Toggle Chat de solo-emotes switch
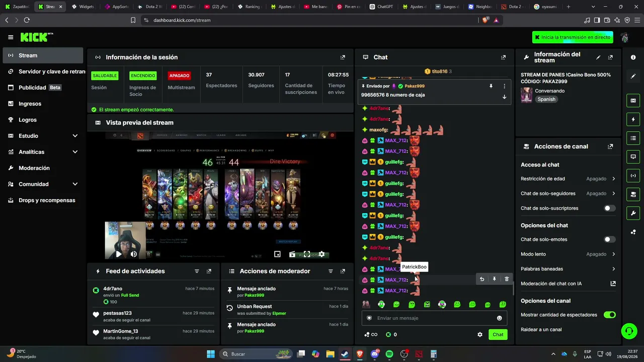The height and width of the screenshot is (362, 644). point(609,239)
